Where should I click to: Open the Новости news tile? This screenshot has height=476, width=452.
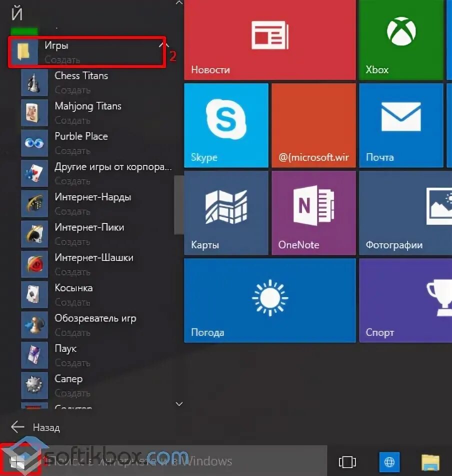pyautogui.click(x=270, y=40)
